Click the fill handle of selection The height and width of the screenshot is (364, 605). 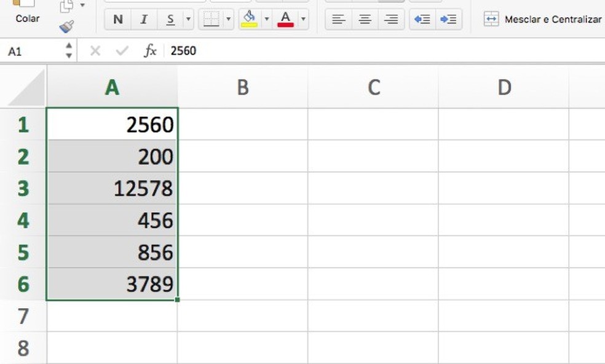177,299
